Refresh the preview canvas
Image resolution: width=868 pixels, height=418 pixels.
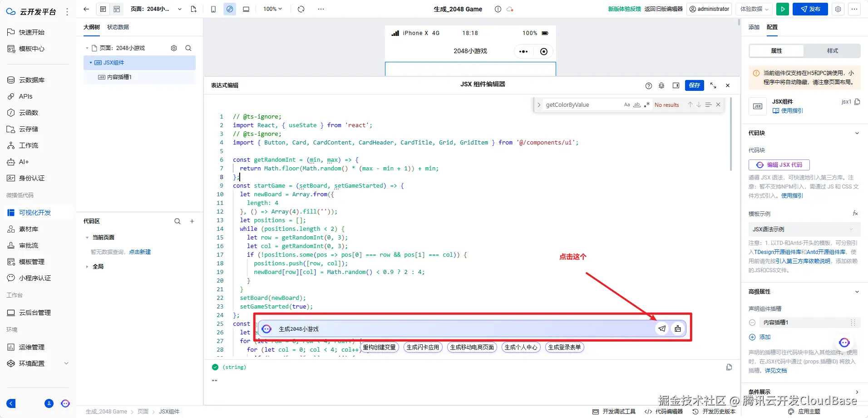[x=301, y=9]
